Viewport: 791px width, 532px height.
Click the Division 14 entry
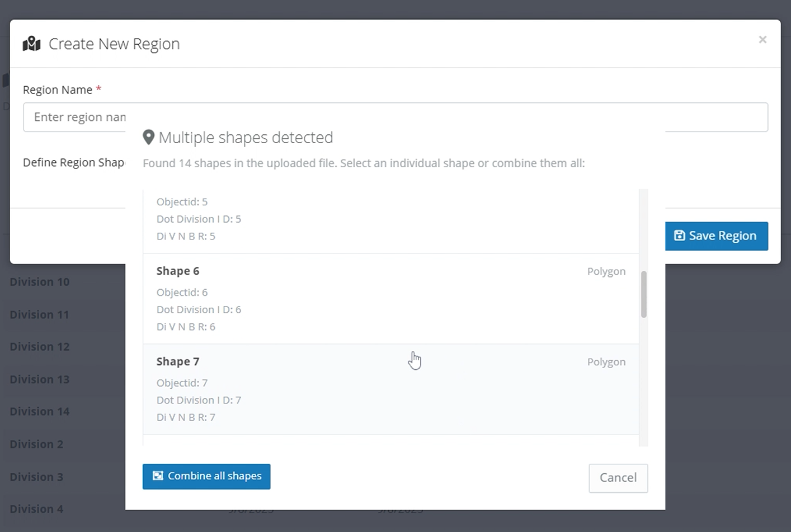40,412
